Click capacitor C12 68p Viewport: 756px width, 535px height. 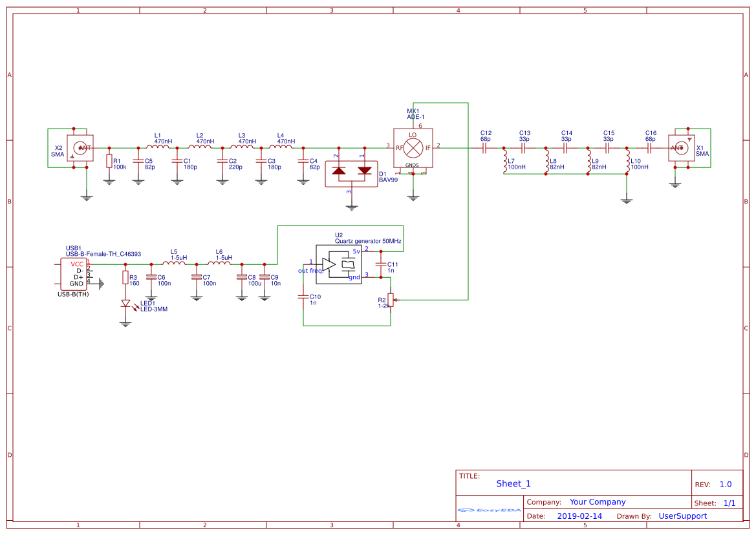[484, 148]
